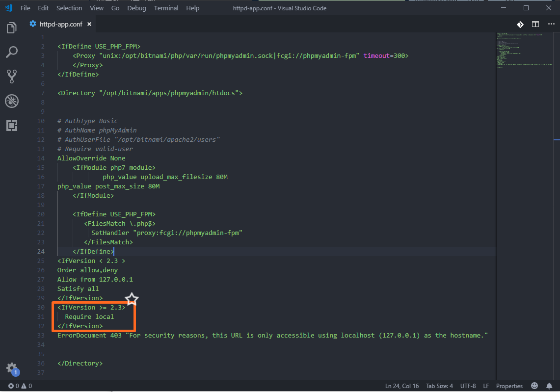Click the "php_value upload_max_filesize 80M" line
The height and width of the screenshot is (392, 560).
point(165,177)
